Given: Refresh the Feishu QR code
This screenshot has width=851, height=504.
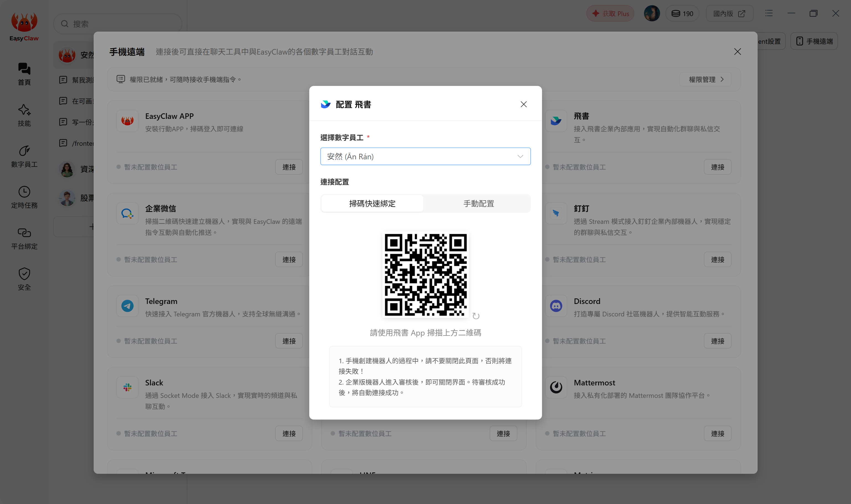Looking at the screenshot, I should pos(476,316).
